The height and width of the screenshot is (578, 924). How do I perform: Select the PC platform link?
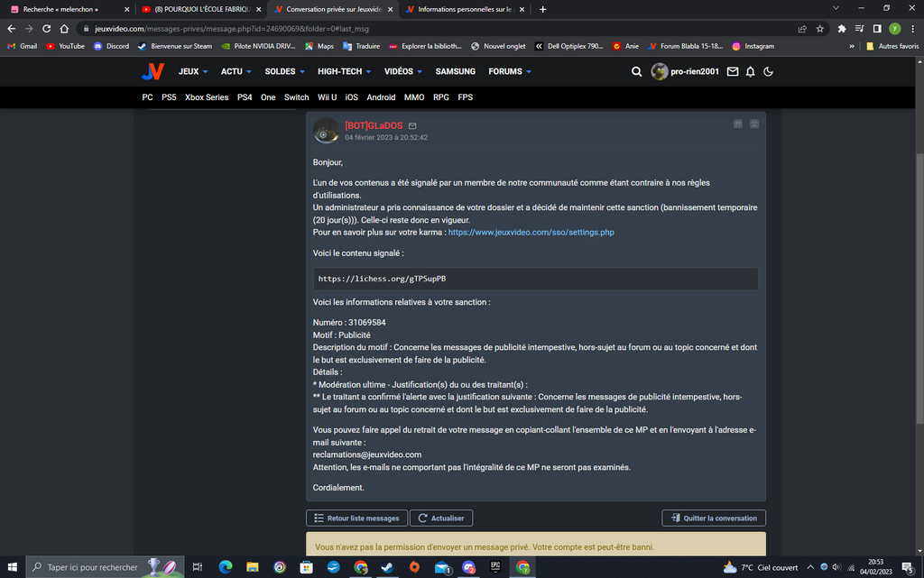point(147,97)
